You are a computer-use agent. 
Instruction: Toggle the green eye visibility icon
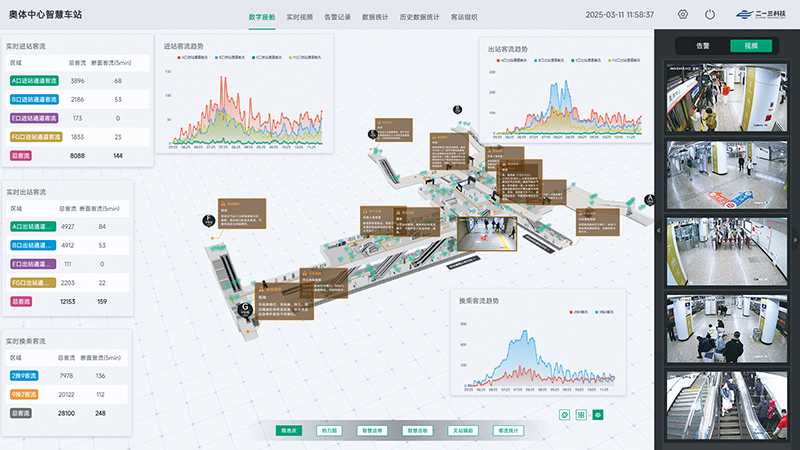click(x=598, y=413)
